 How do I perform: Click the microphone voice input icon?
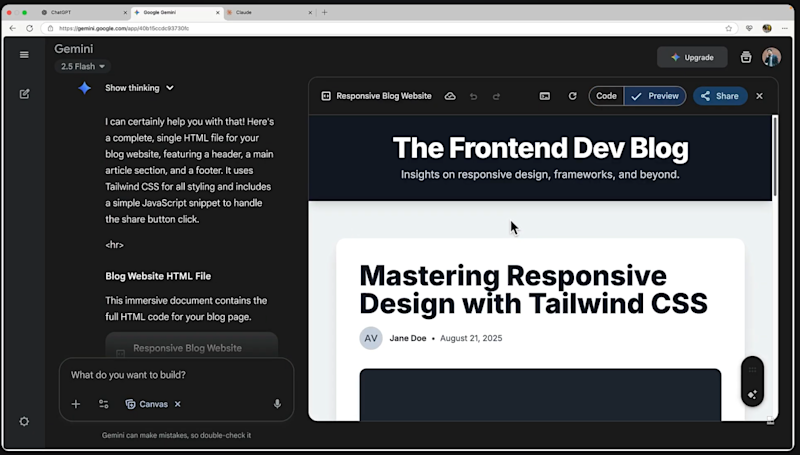coord(277,404)
